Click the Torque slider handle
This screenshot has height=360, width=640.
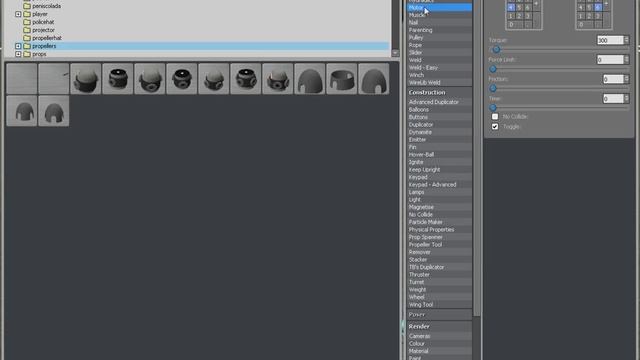pos(496,49)
